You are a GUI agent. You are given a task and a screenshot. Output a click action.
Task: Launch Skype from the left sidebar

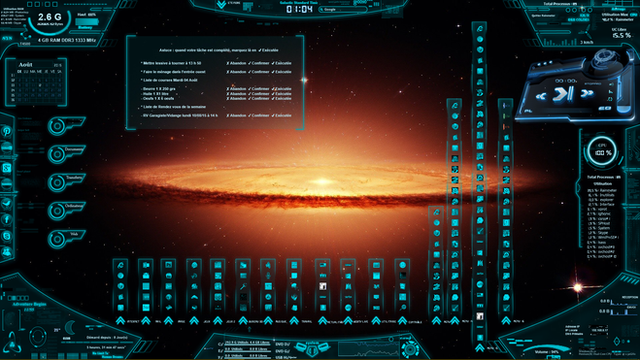click(x=7, y=236)
